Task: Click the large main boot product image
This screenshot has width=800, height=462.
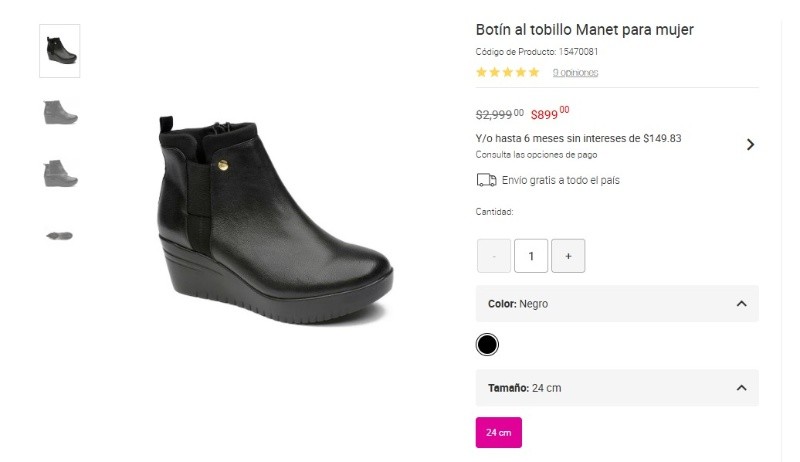Action: [x=274, y=220]
